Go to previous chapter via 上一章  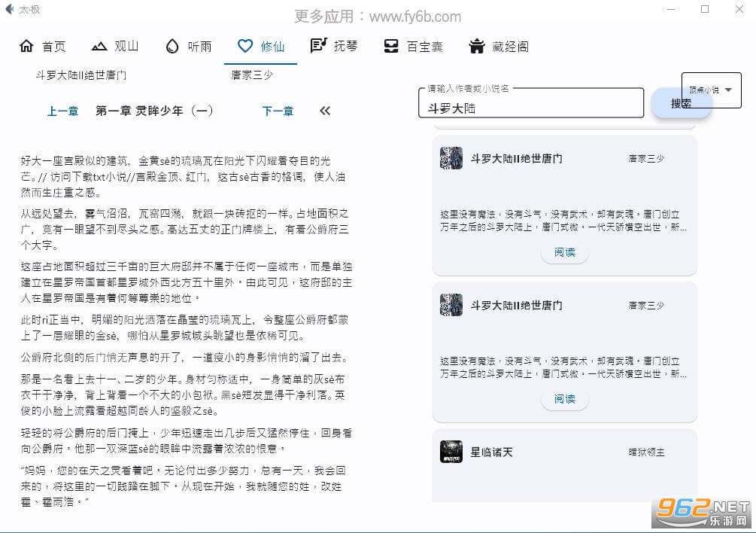point(63,111)
